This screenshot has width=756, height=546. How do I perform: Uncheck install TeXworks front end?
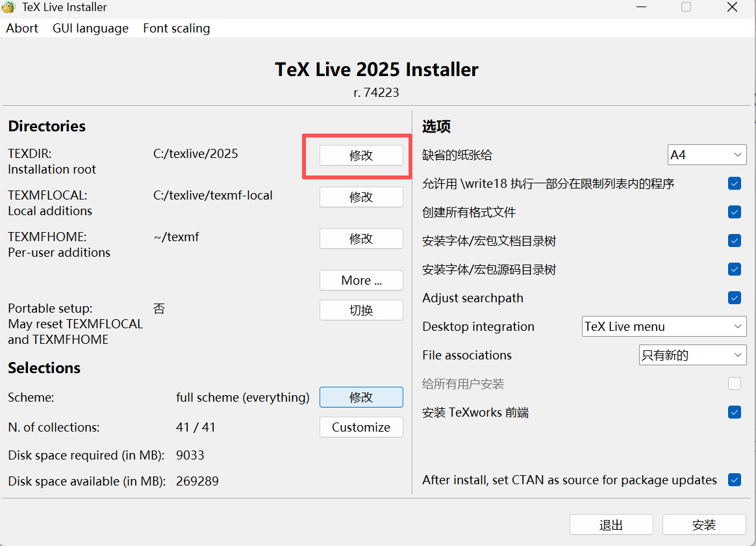pyautogui.click(x=734, y=412)
